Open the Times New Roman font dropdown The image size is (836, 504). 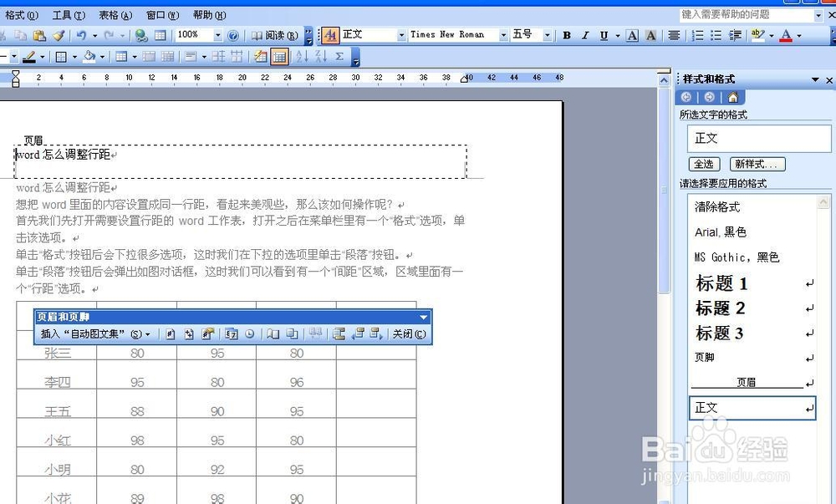click(x=502, y=35)
